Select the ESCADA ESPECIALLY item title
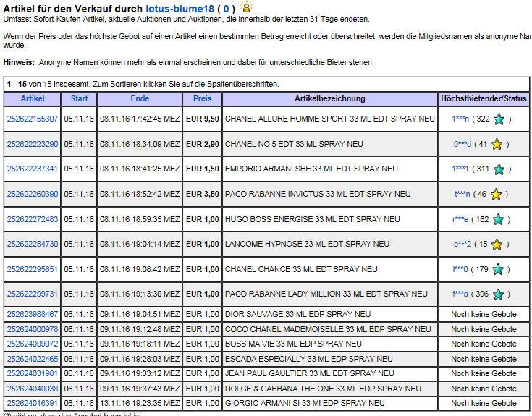Image resolution: width=532 pixels, height=416 pixels. coord(309,359)
